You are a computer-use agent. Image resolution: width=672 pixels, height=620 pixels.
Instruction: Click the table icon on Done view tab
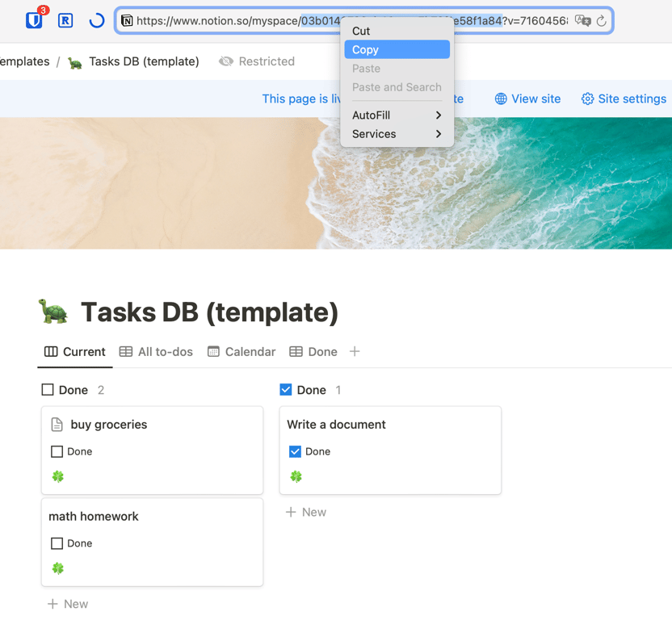pos(296,352)
